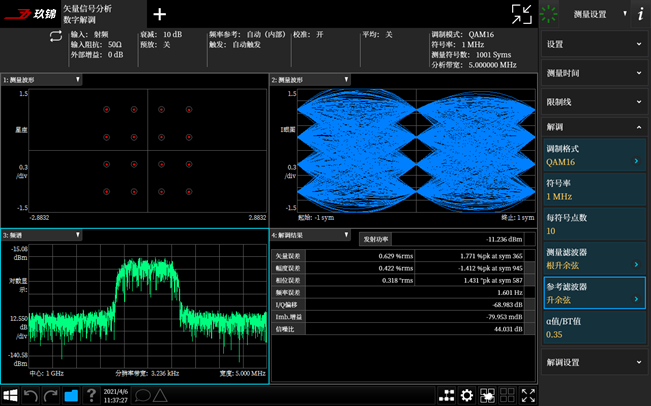The image size is (651, 406).
Task: Click the undo arrow icon
Action: coord(30,395)
